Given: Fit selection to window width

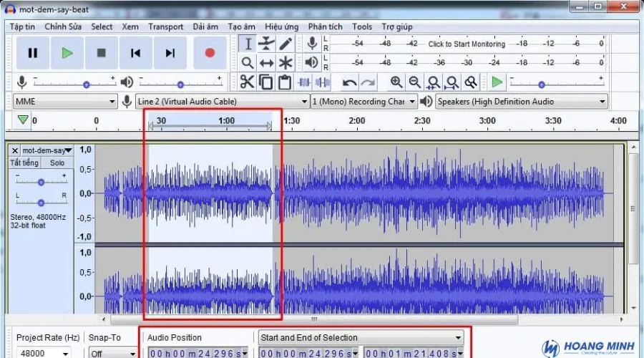Looking at the screenshot, I should pos(434,82).
